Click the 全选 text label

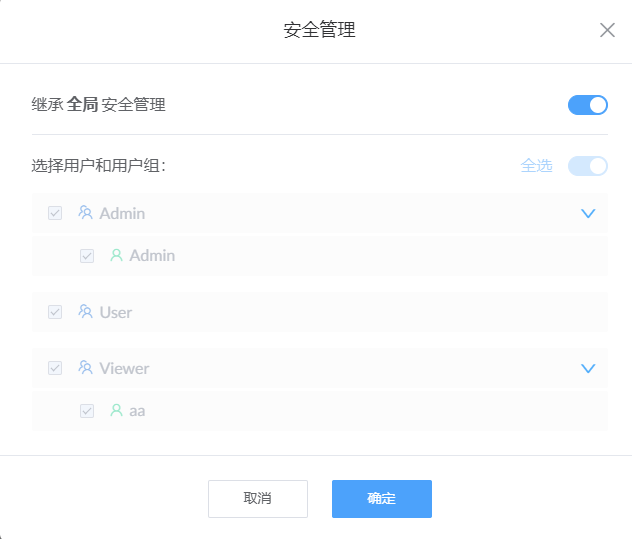click(x=536, y=166)
